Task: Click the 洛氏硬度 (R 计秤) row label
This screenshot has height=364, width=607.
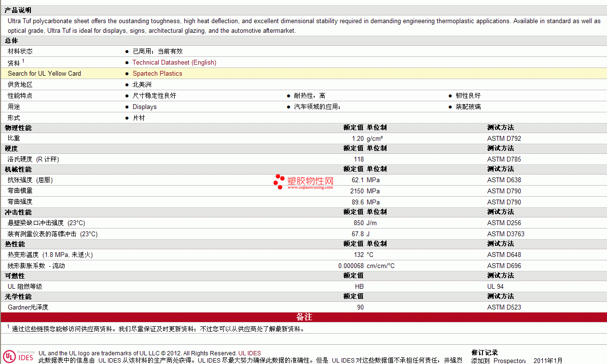Action: (33, 159)
